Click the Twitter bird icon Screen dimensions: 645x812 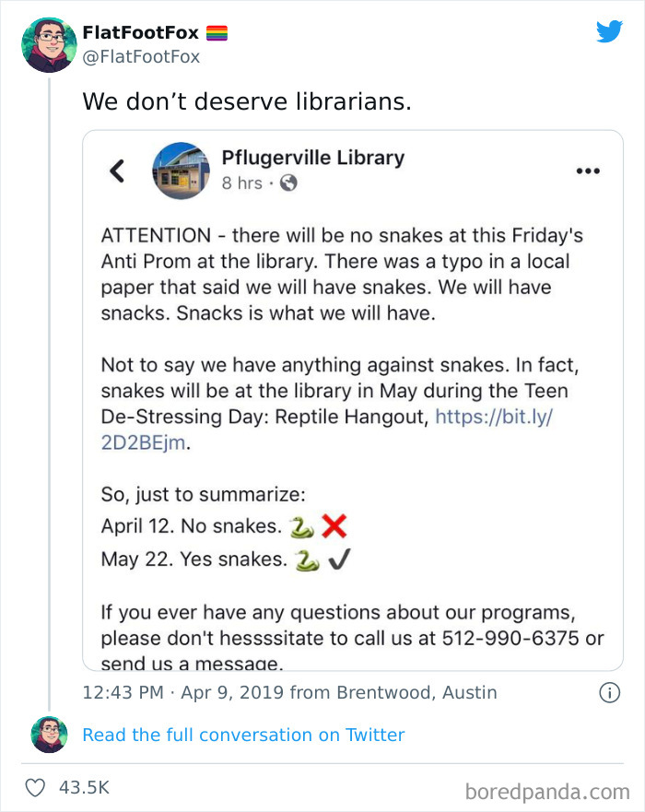[x=609, y=31]
